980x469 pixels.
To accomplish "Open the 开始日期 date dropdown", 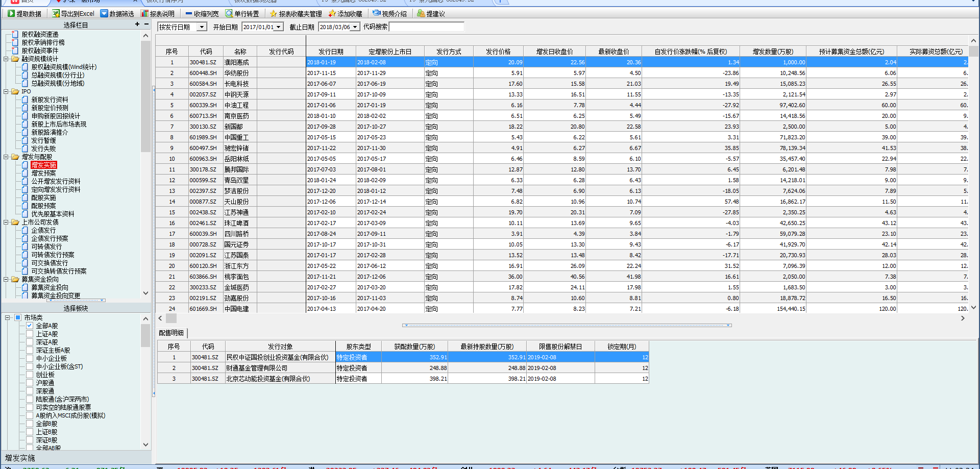I will (279, 27).
